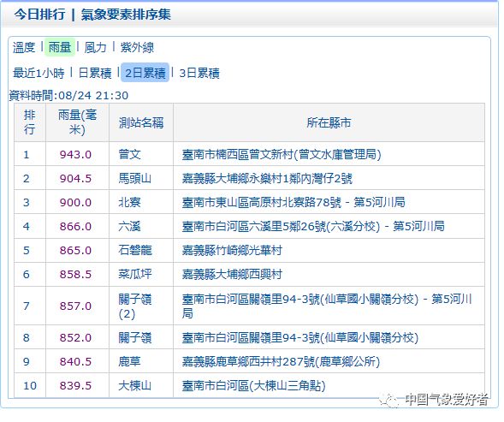Image resolution: width=504 pixels, height=422 pixels.
Task: Open the 關子嶺 (2) station entry
Action: [x=134, y=306]
